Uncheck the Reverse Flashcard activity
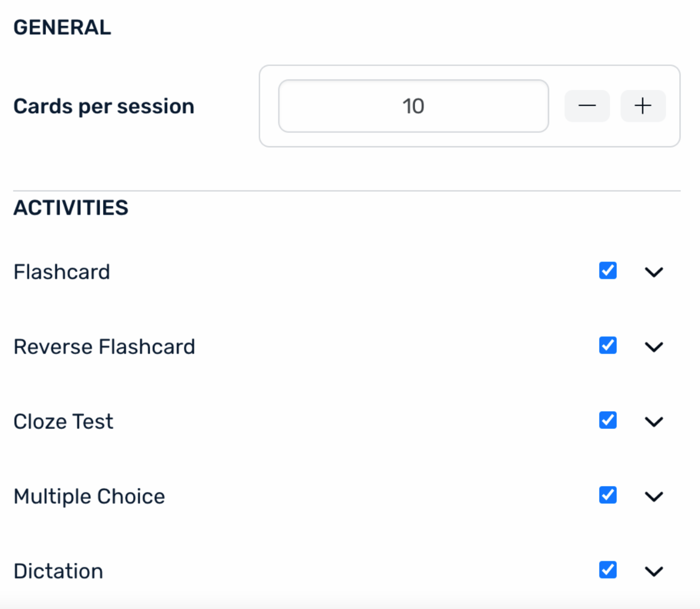 pyautogui.click(x=608, y=345)
